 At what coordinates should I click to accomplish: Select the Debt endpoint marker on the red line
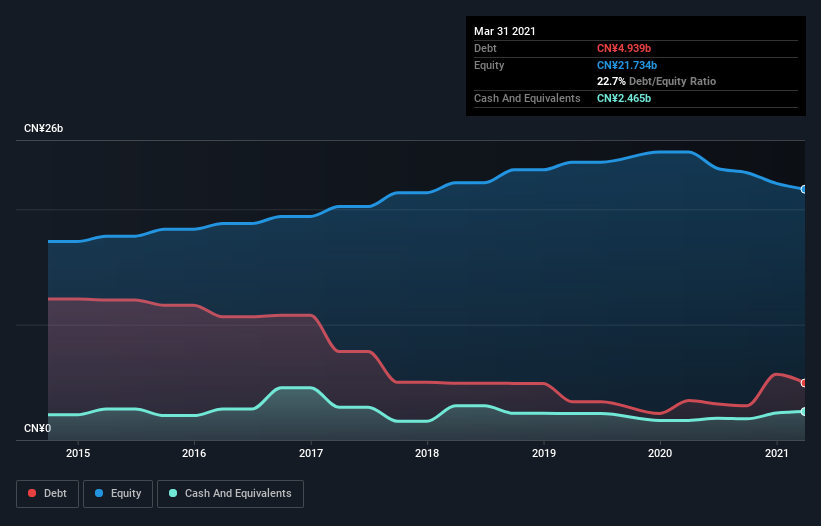click(804, 383)
